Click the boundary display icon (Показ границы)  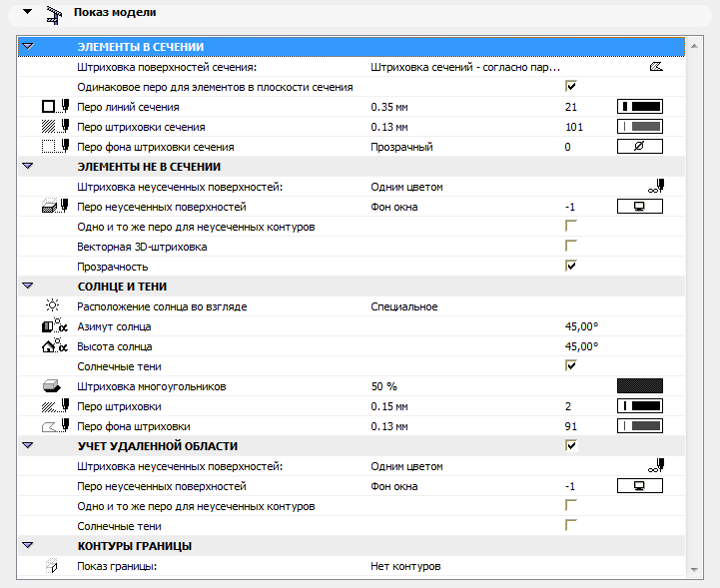tap(53, 566)
